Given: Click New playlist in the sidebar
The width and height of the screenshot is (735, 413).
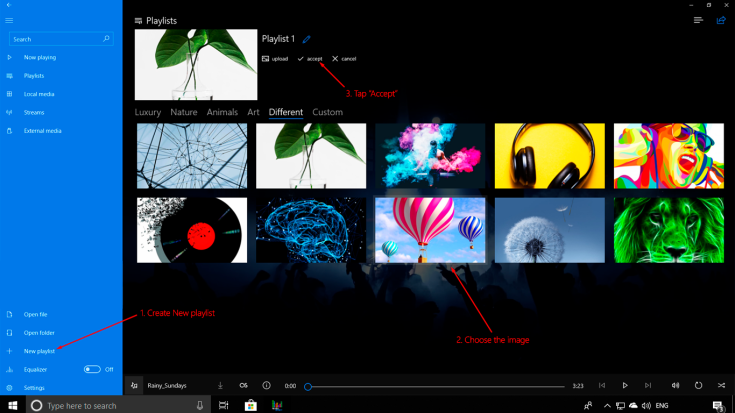Looking at the screenshot, I should 39,351.
